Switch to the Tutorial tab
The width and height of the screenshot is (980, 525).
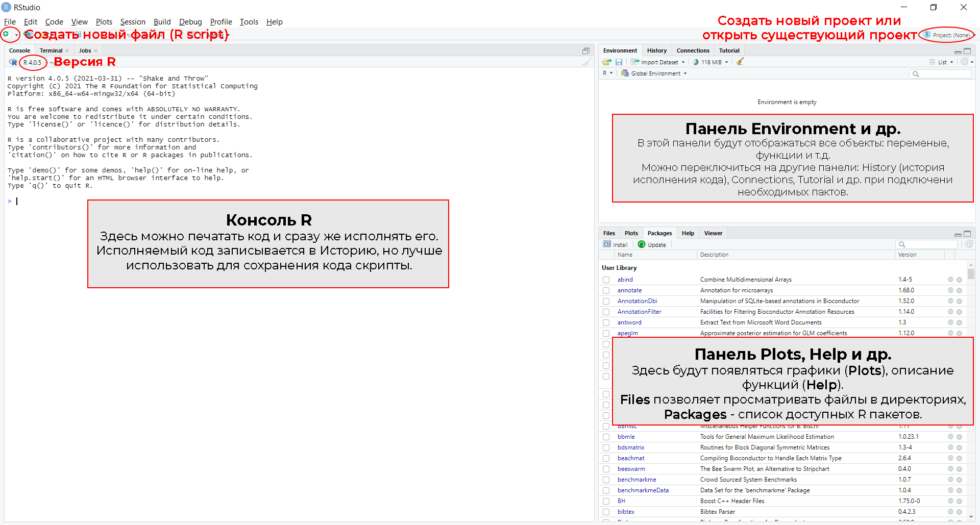[729, 51]
